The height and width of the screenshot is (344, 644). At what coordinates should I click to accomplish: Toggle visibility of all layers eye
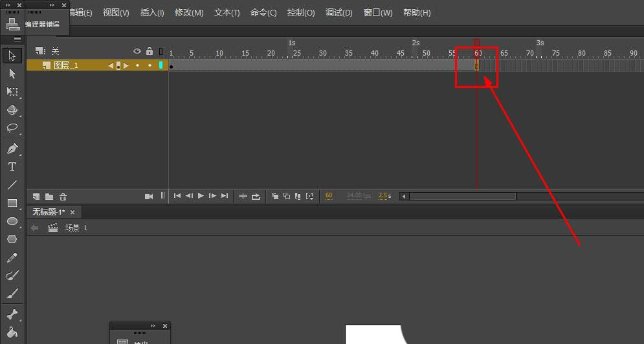click(137, 51)
